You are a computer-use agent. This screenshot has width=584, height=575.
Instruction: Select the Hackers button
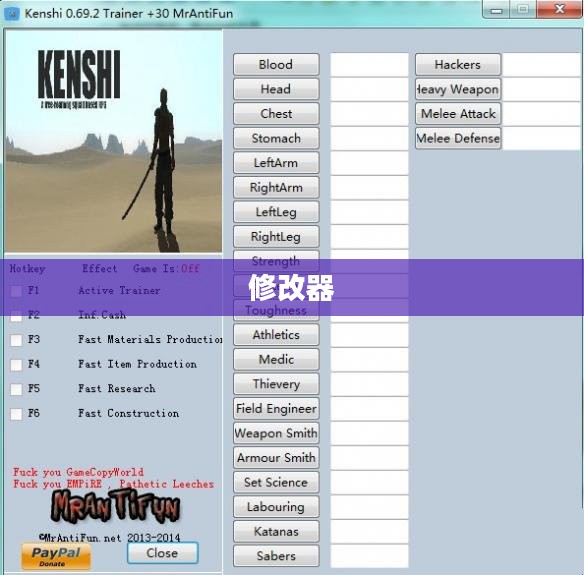point(458,64)
